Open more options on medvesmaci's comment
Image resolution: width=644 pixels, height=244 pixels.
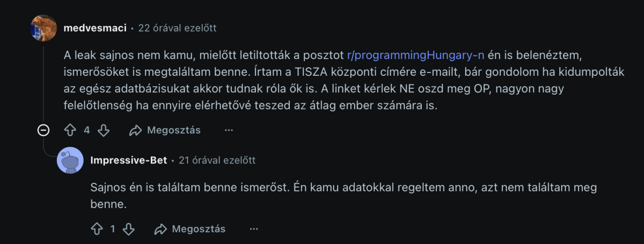(229, 130)
